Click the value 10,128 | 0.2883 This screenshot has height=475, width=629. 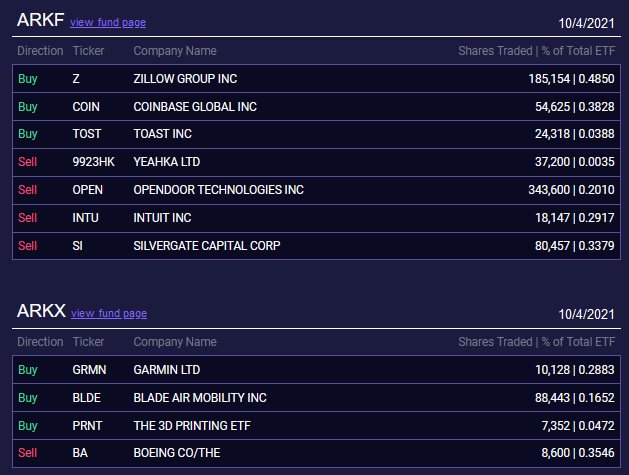[574, 369]
